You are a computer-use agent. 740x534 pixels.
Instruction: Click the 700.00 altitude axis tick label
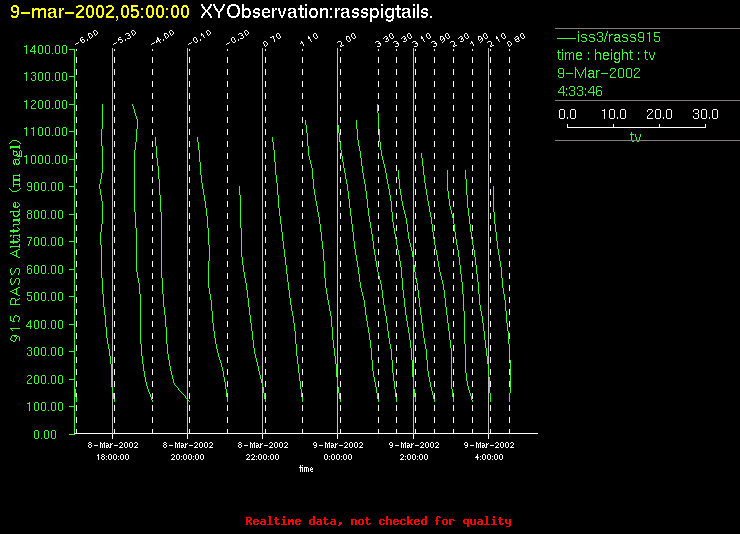(x=48, y=242)
